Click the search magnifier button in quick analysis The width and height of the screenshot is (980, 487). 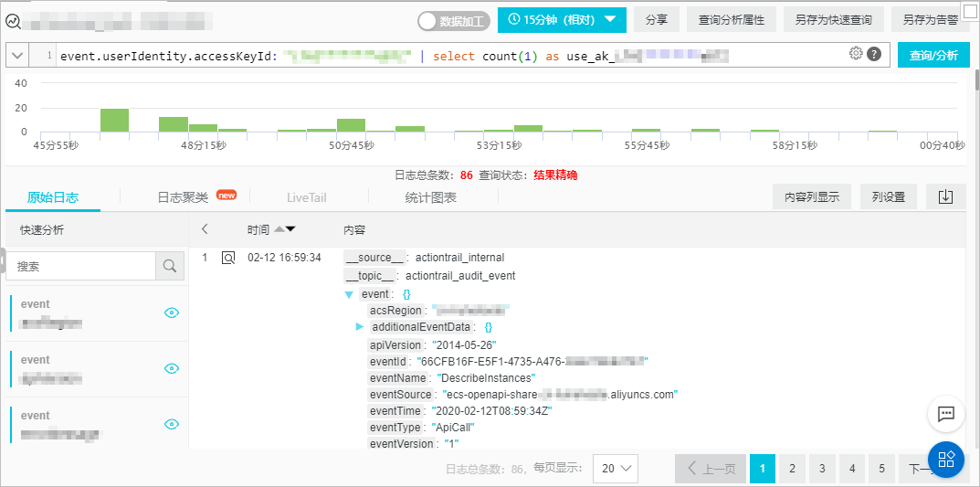[x=170, y=266]
